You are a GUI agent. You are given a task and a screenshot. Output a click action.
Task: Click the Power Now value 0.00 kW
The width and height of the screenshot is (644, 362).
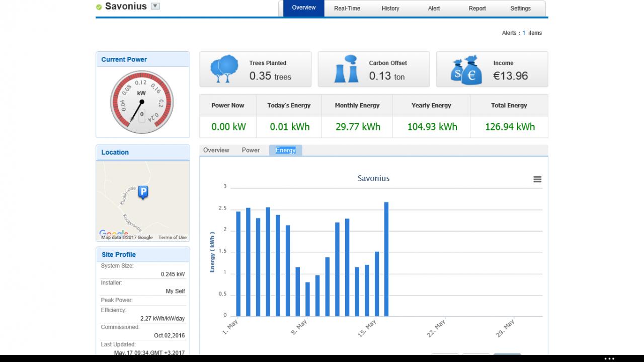(x=228, y=127)
